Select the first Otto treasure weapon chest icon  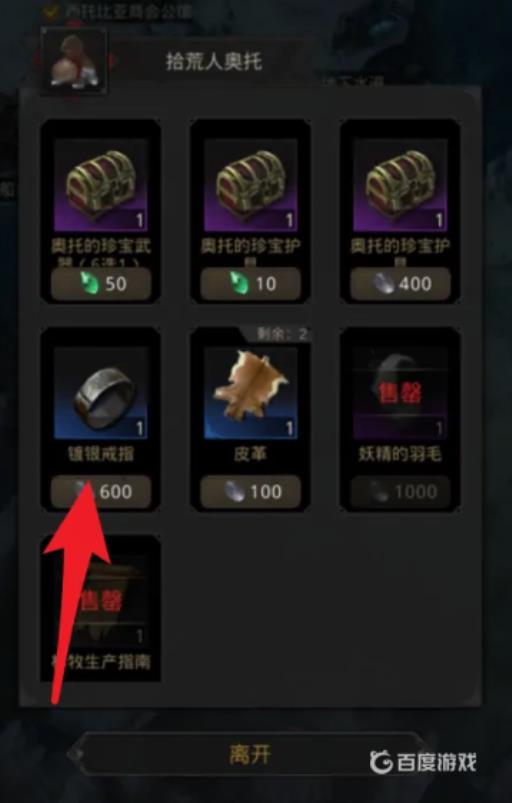coord(101,185)
